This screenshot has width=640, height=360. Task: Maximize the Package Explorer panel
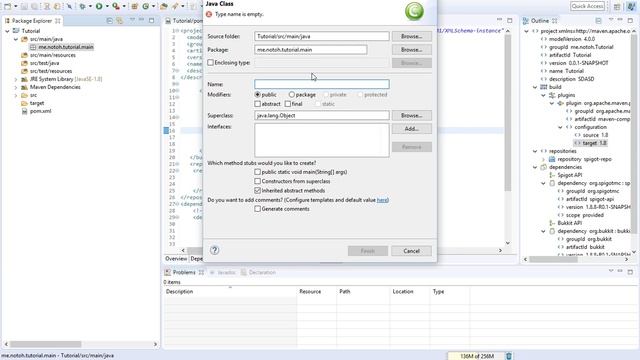pos(151,20)
